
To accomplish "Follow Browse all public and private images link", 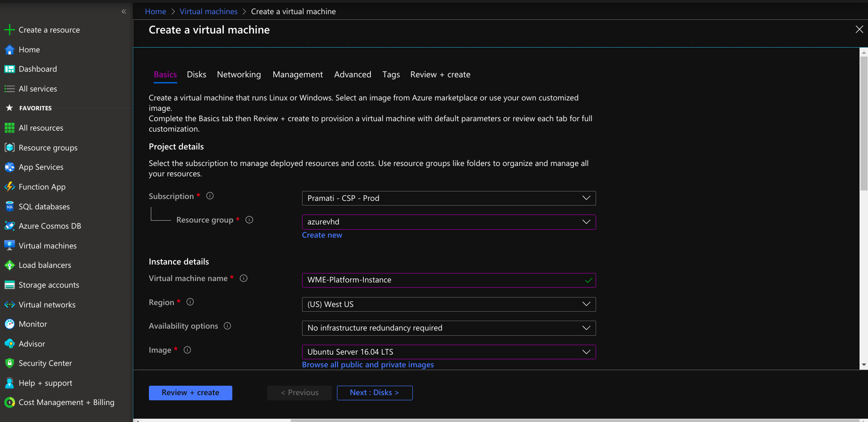I will click(368, 364).
